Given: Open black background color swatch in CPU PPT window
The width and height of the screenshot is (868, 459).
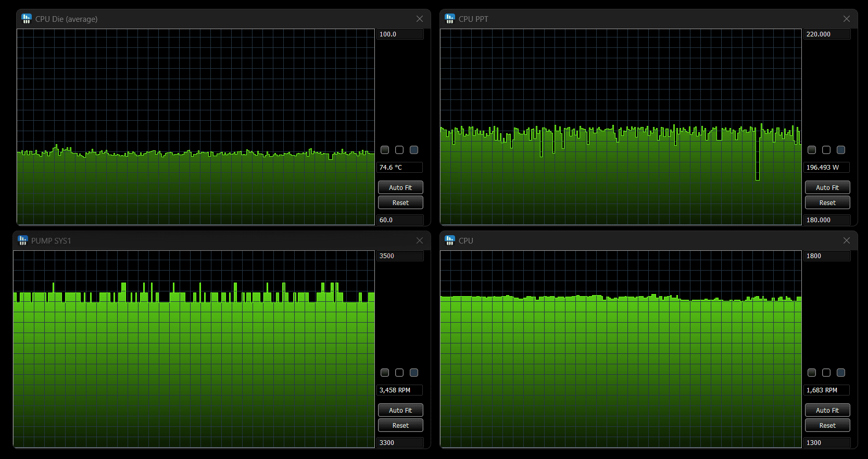Looking at the screenshot, I should (826, 150).
